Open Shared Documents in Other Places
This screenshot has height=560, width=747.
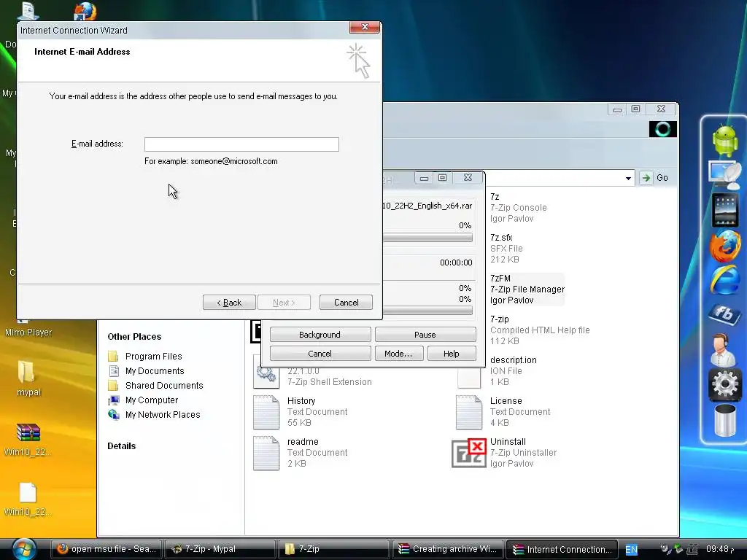coord(164,385)
